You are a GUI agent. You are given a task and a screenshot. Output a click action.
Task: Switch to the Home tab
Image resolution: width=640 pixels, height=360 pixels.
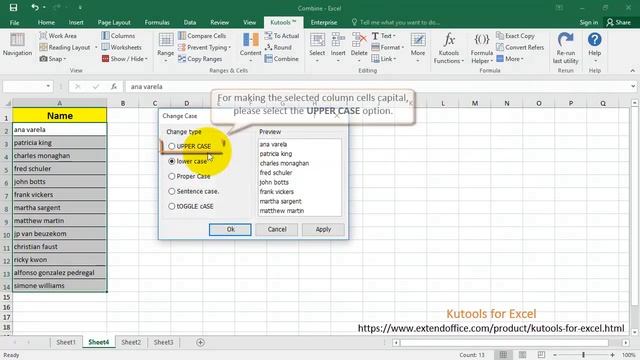tap(46, 22)
